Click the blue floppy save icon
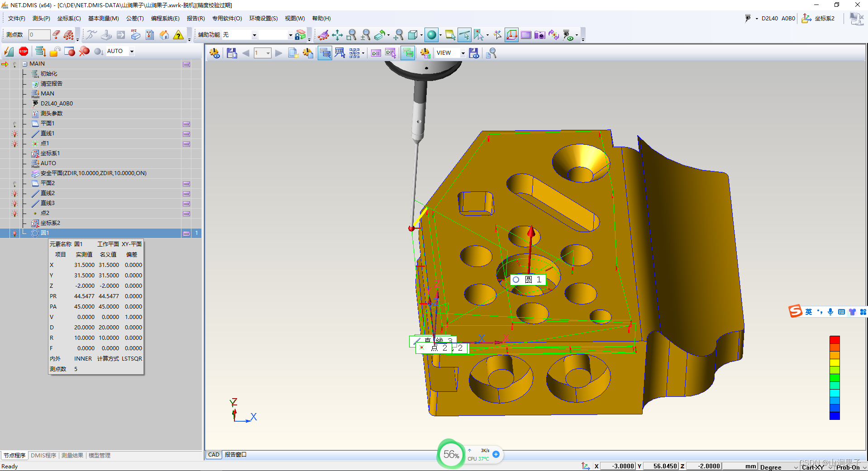Screen dimensions: 868x471 [x=232, y=53]
